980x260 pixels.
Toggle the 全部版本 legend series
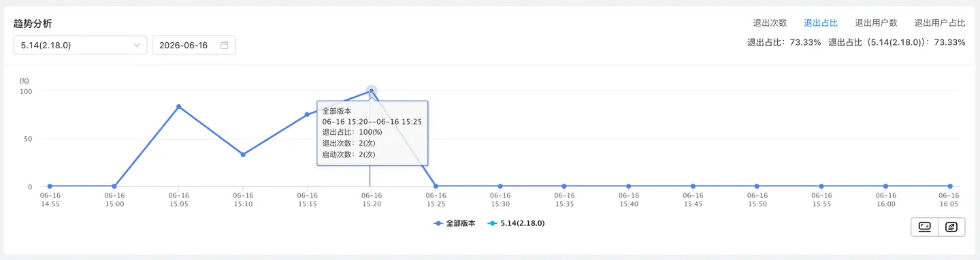coord(454,223)
